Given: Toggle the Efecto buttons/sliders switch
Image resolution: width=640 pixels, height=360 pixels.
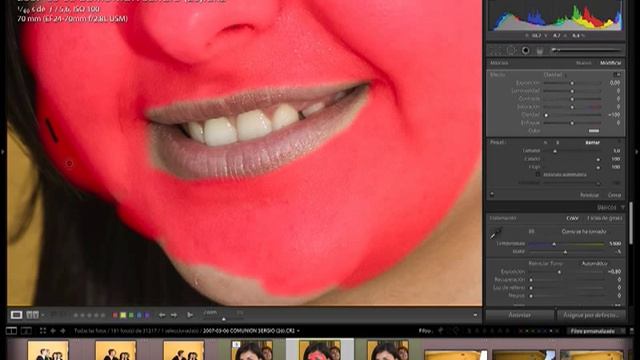Looking at the screenshot, I should (x=617, y=75).
